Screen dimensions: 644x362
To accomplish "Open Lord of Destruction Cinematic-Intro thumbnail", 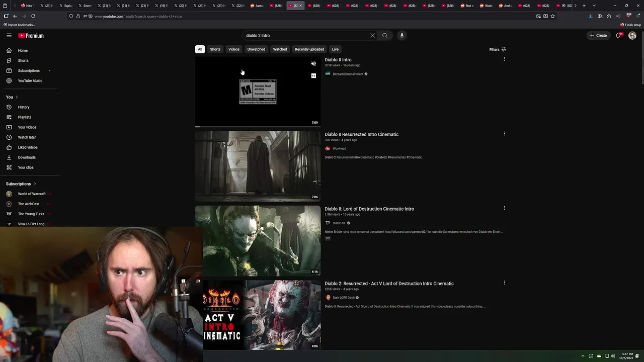I will (258, 241).
